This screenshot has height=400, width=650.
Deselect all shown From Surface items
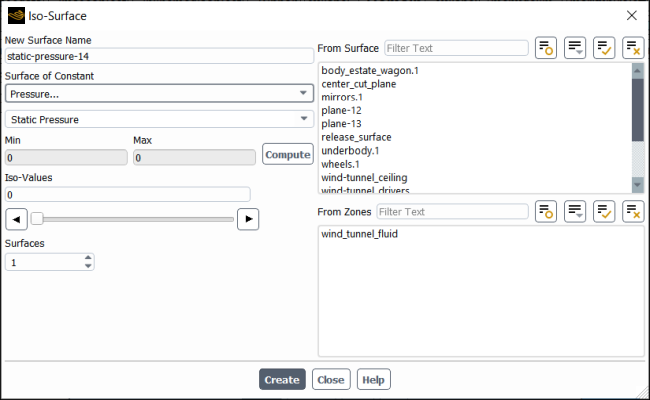tap(633, 48)
